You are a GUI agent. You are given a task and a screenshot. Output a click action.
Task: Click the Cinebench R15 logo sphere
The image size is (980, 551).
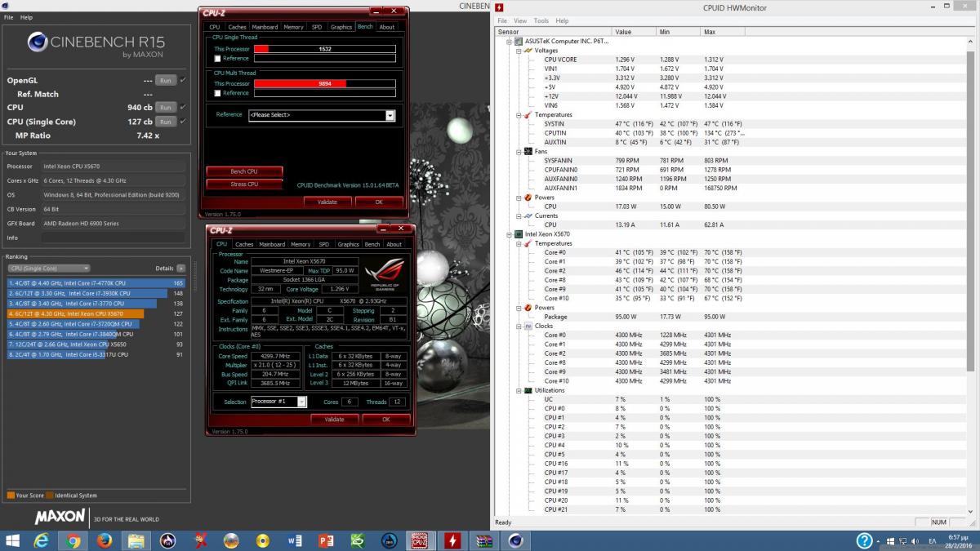pos(38,42)
